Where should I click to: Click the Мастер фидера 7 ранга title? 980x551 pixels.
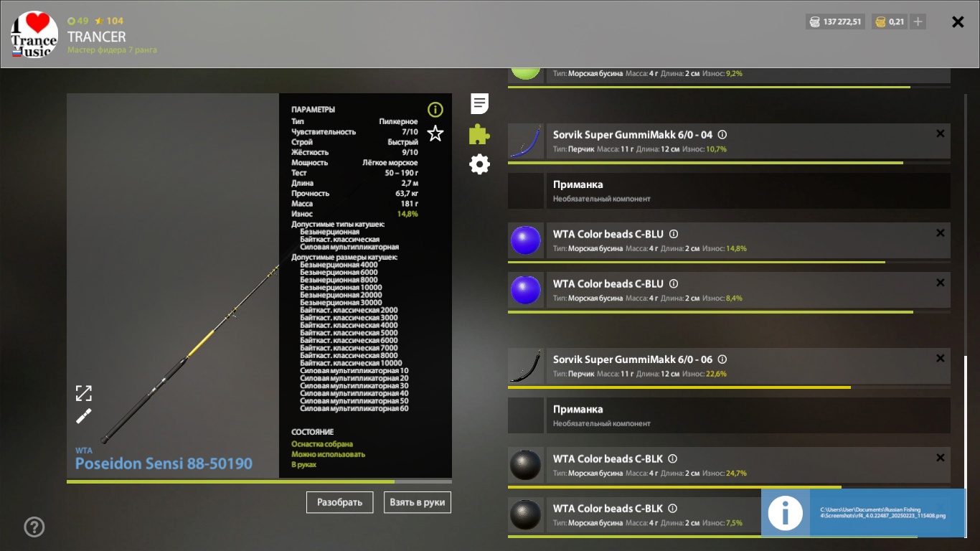pyautogui.click(x=112, y=50)
